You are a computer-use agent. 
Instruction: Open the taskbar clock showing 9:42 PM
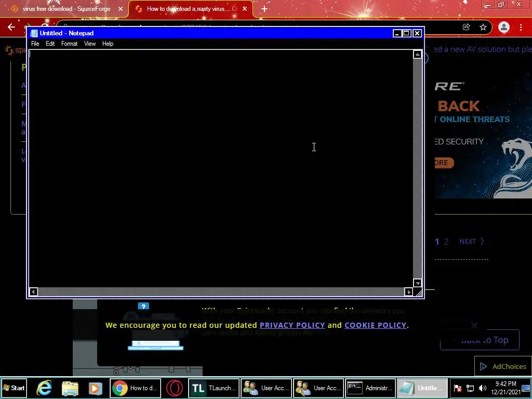[x=506, y=388]
